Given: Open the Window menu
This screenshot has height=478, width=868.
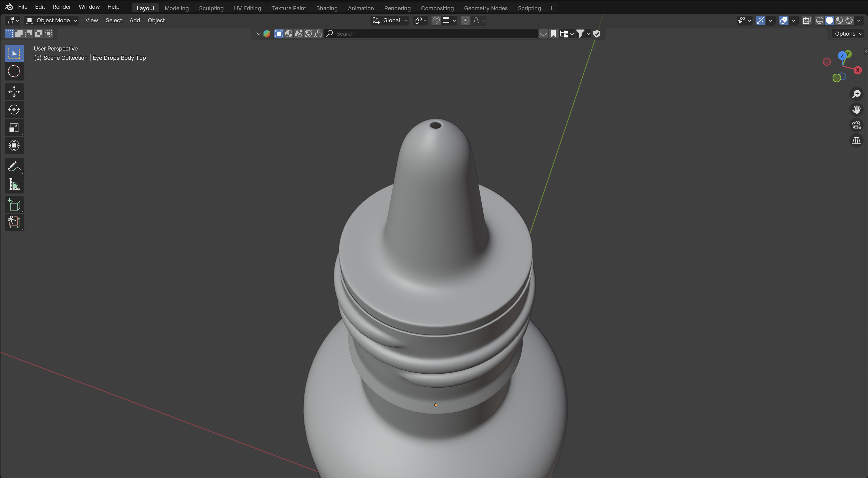Looking at the screenshot, I should pos(89,7).
